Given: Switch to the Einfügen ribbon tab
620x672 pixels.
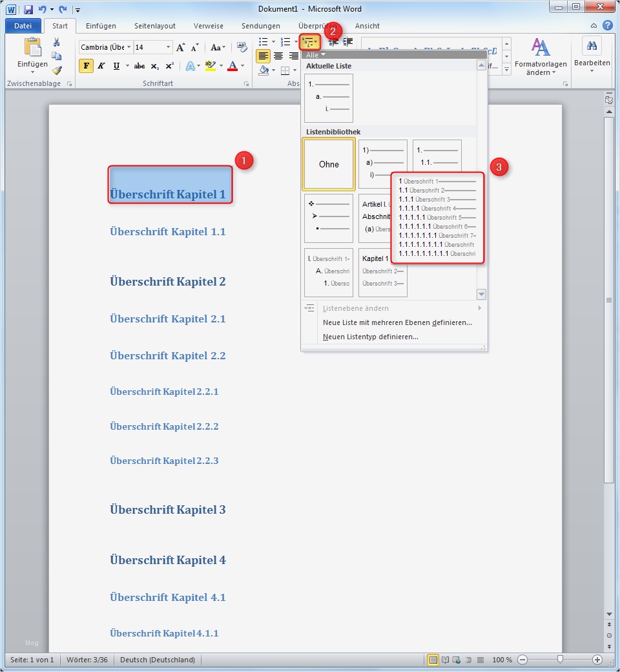Looking at the screenshot, I should pos(101,26).
